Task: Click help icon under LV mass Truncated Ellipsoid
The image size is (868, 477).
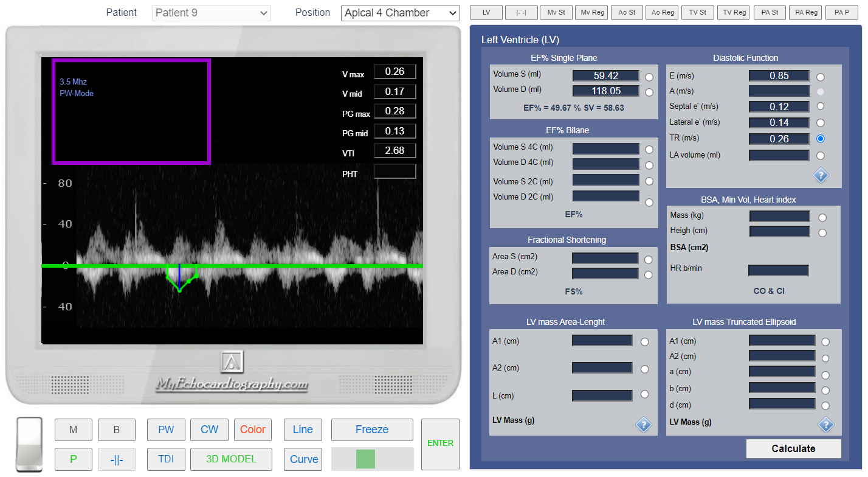Action: pyautogui.click(x=825, y=424)
